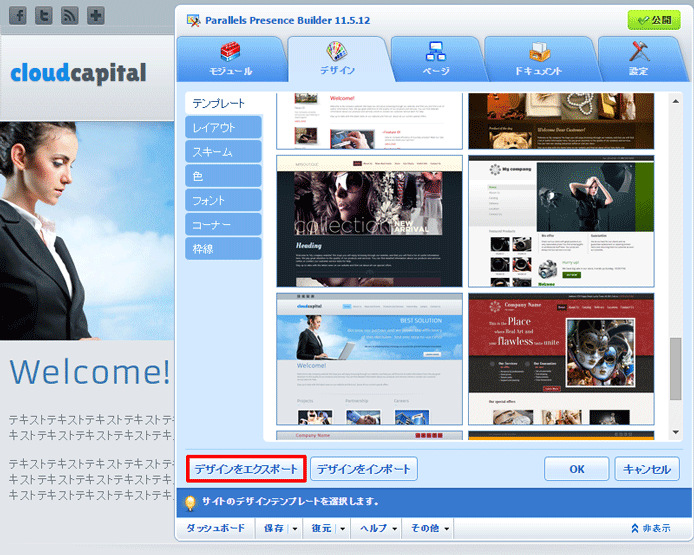Click the RSS feed icon
The height and width of the screenshot is (555, 694).
(x=70, y=16)
